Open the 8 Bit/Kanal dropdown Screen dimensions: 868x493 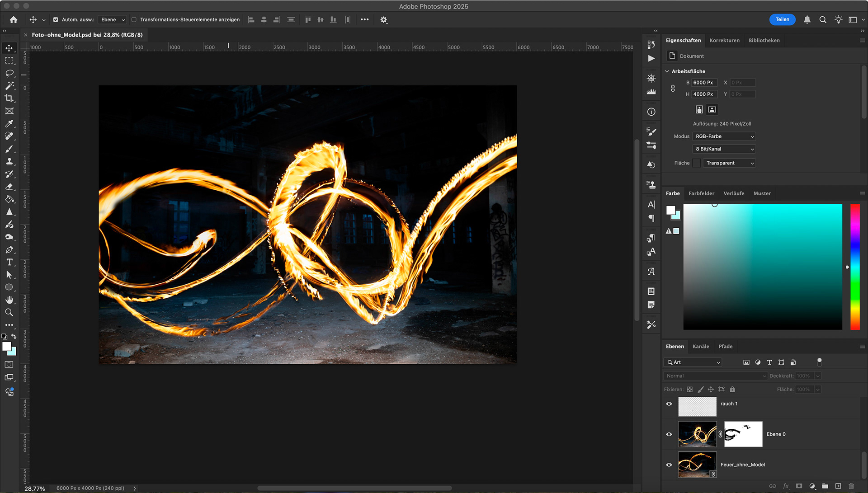coord(724,149)
